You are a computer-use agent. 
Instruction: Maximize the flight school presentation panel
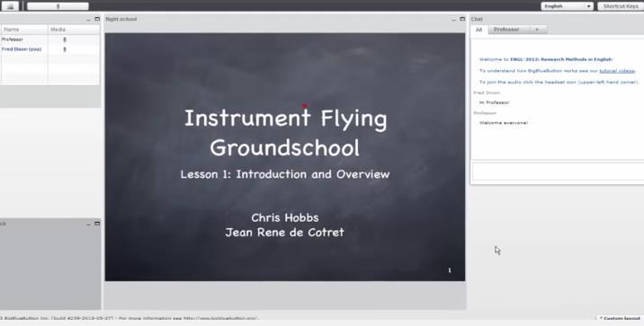[462, 19]
